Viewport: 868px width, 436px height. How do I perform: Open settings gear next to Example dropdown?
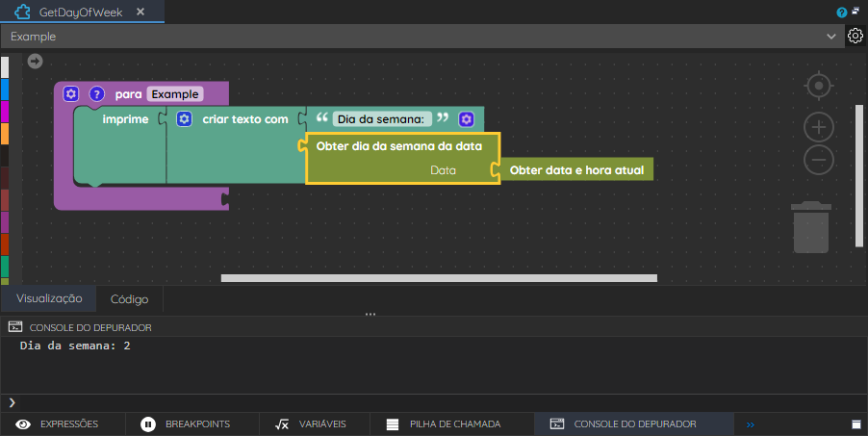[855, 36]
